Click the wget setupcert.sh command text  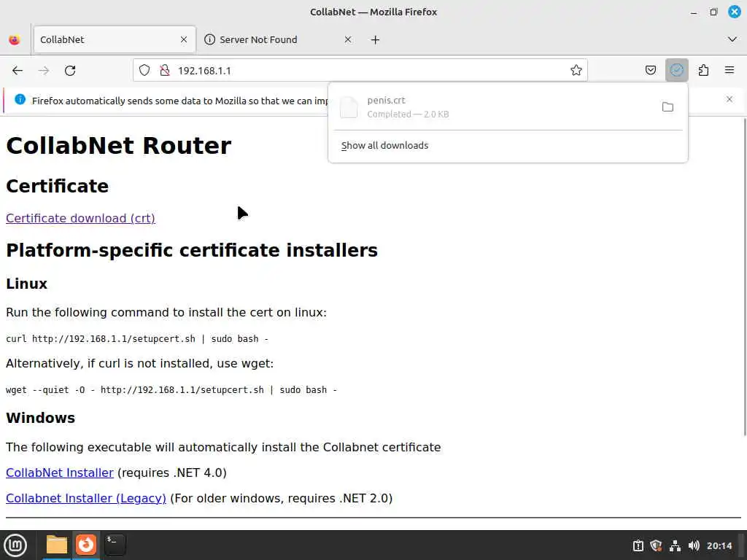tap(171, 389)
